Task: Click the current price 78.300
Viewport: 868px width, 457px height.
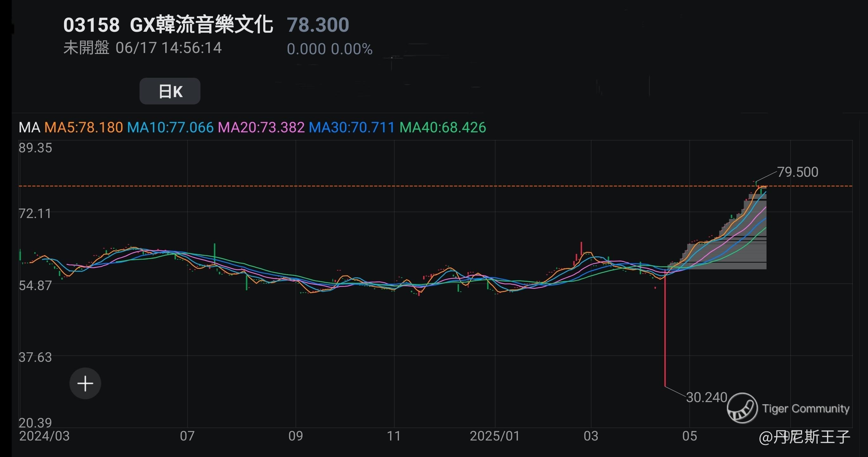Action: coord(318,25)
